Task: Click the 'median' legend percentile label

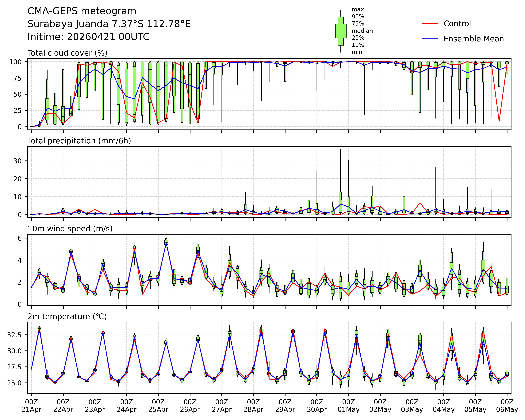Action: (362, 31)
